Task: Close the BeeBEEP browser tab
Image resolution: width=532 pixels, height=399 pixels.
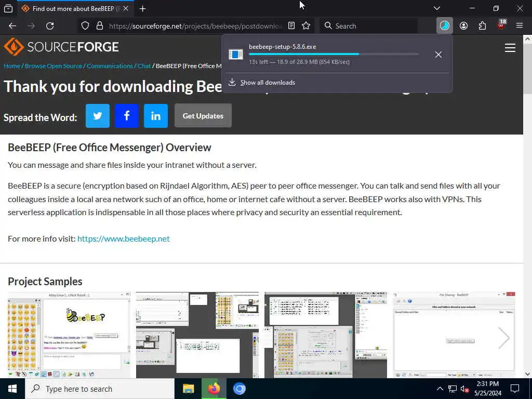Action: 126,8
